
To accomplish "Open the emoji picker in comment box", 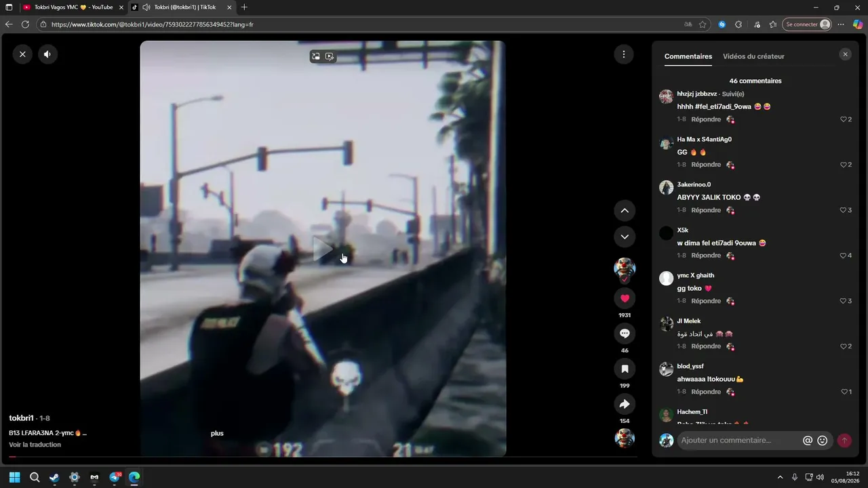I will coord(823,441).
